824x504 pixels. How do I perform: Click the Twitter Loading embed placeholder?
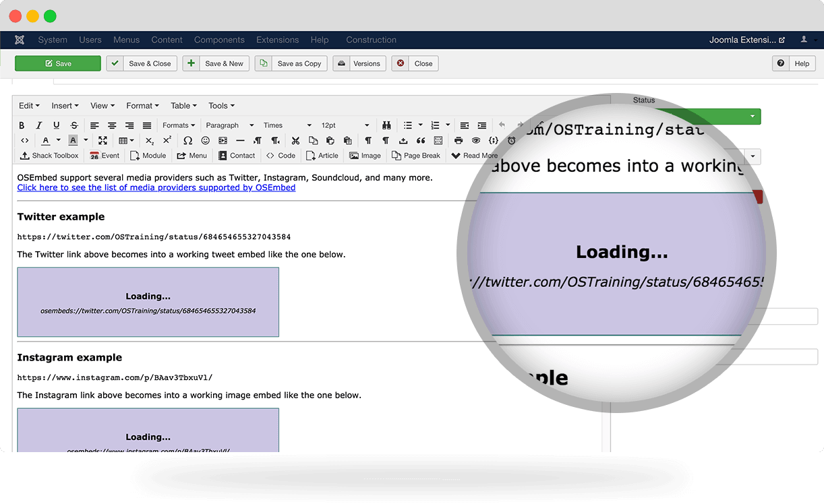coord(148,303)
